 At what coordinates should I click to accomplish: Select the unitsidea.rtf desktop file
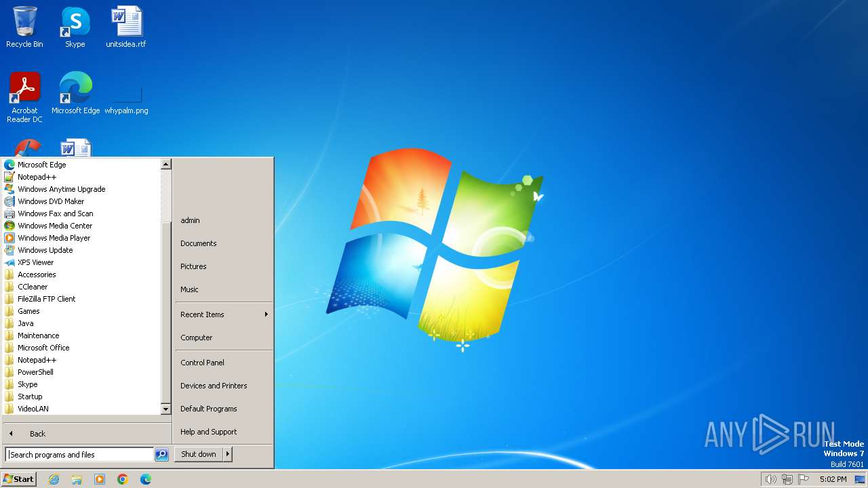(126, 27)
